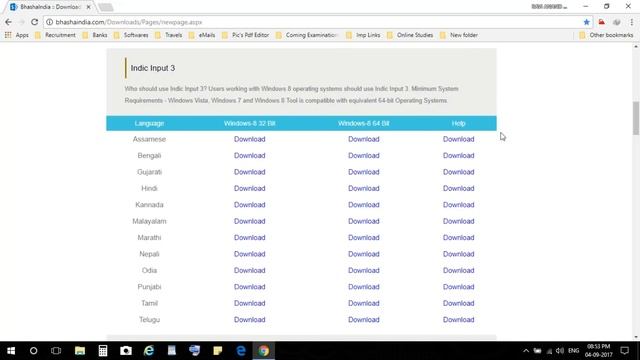Open the Online Studies bookmarks folder
This screenshot has width=640, height=360.
click(x=410, y=35)
